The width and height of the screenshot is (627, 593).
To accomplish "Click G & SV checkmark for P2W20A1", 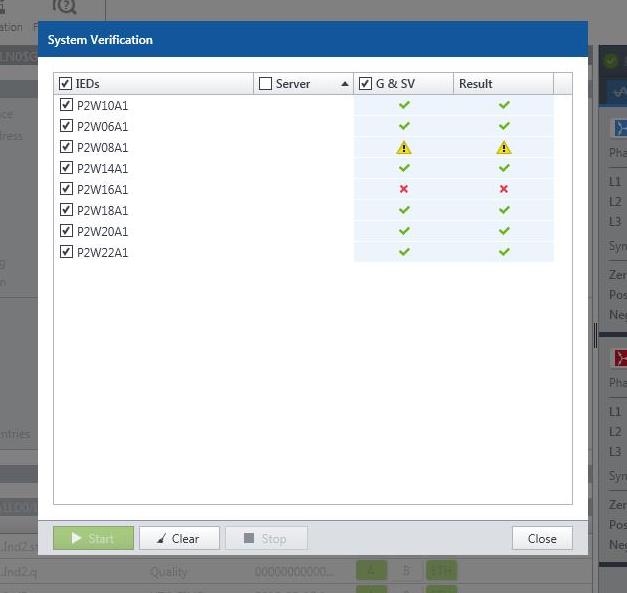I will [404, 231].
